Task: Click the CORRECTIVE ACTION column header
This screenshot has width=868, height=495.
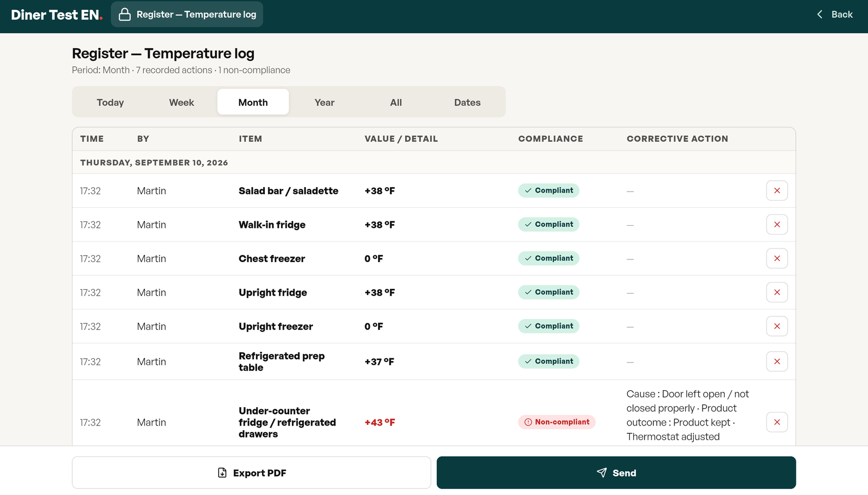Action: [678, 139]
